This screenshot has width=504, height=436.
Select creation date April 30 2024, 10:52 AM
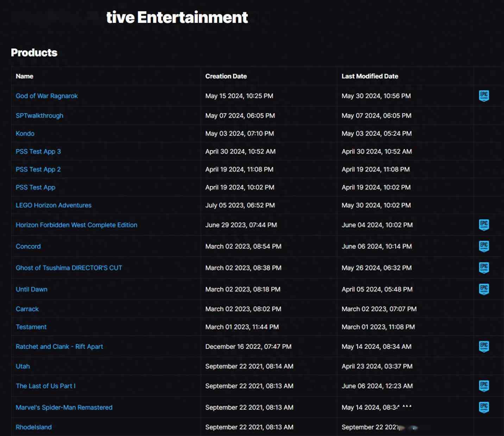(x=240, y=152)
